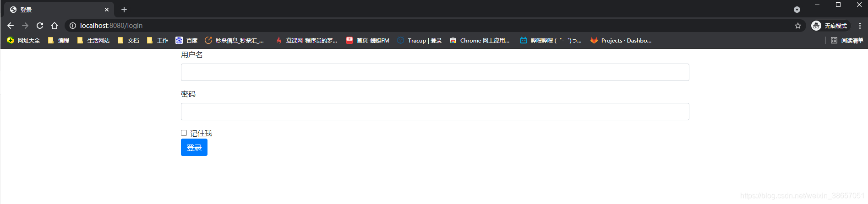Focus the 用户名 input field
This screenshot has height=204, width=868.
pos(435,72)
